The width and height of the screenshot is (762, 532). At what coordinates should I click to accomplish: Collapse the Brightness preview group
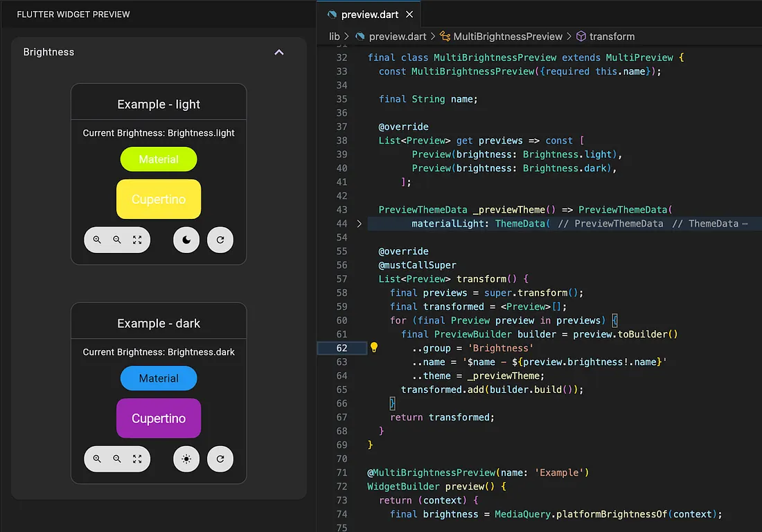pyautogui.click(x=279, y=52)
